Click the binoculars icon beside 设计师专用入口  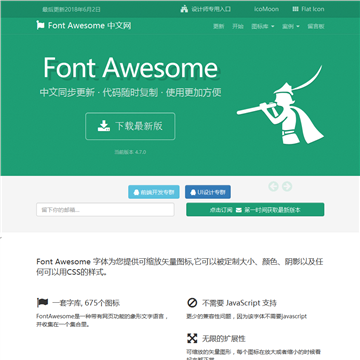pos(184,9)
